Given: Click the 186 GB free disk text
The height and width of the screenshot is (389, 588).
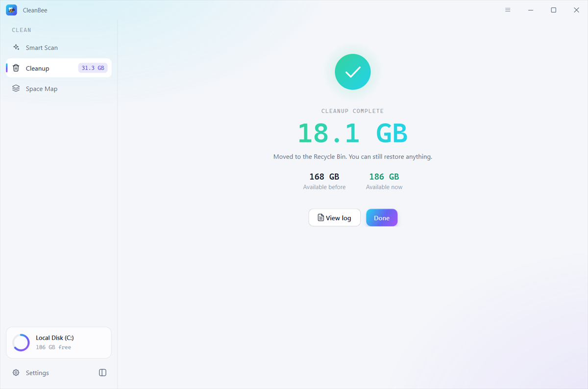Looking at the screenshot, I should click(x=53, y=347).
